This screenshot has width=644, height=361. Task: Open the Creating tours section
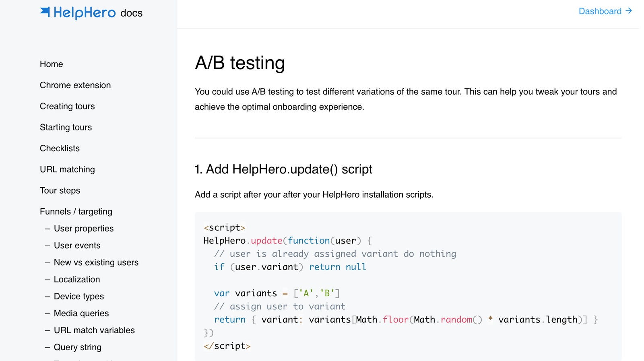pos(67,106)
